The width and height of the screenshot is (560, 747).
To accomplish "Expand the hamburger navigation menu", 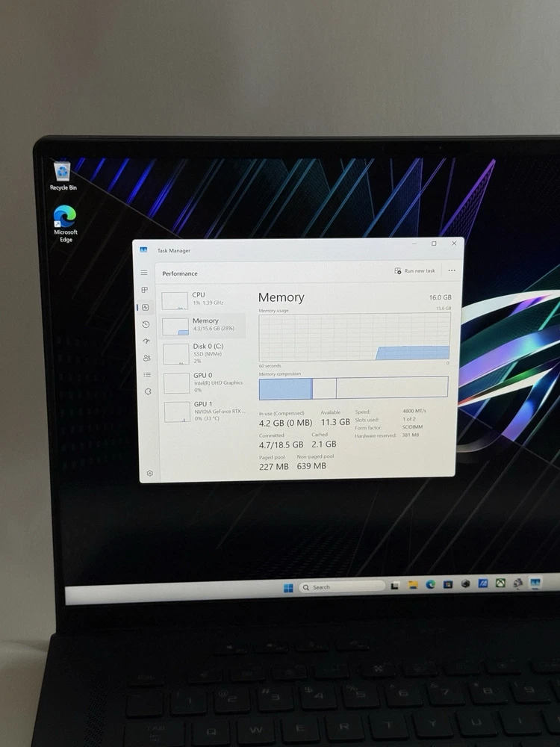I will pos(144,273).
